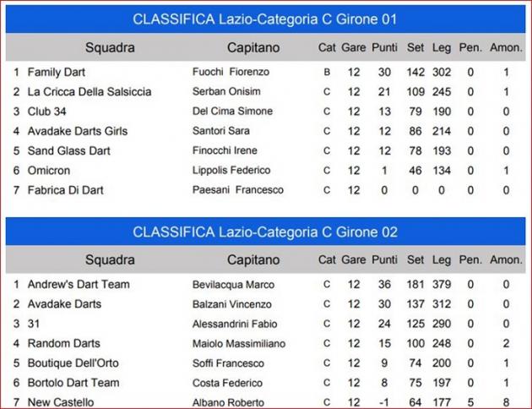The image size is (532, 409).
Task: Select the Omicron team name
Action: [49, 171]
